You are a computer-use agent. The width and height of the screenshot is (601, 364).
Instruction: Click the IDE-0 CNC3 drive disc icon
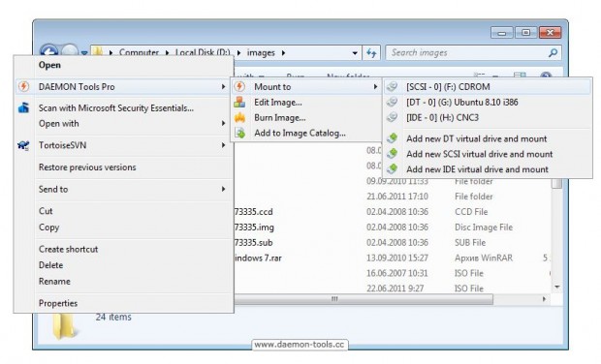(392, 117)
